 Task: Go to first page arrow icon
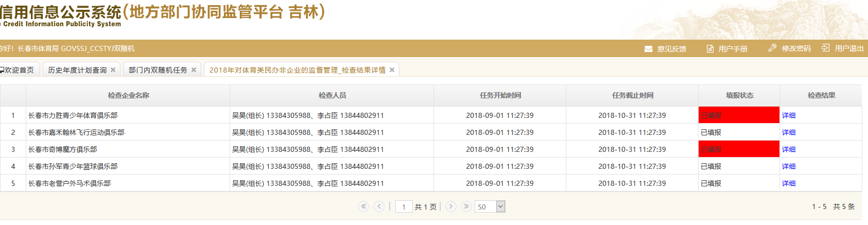363,206
